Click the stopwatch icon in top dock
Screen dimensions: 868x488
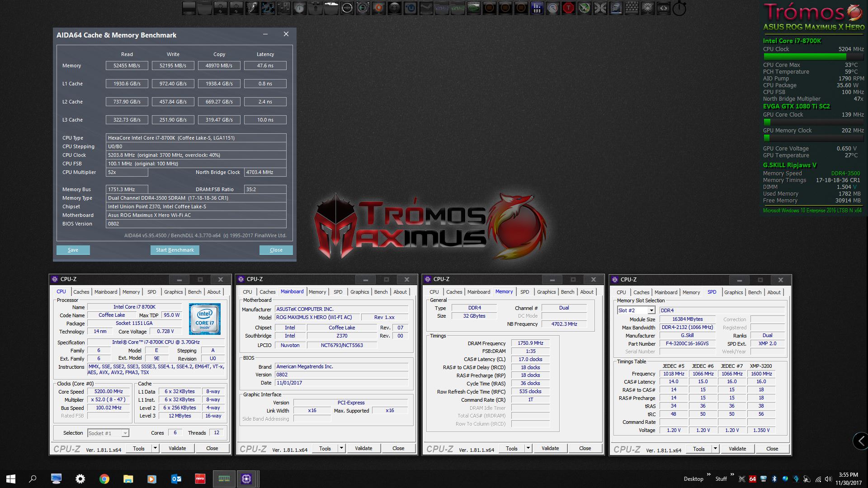[679, 8]
